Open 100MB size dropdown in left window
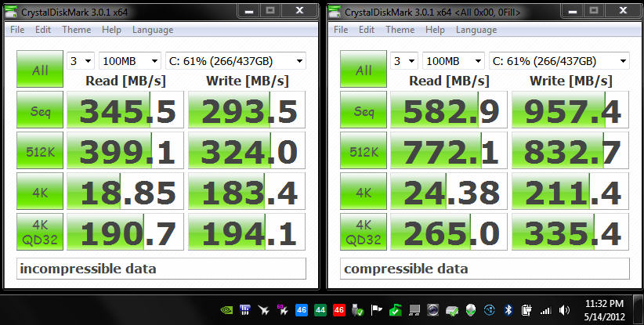Viewport: 644px width, 325px height. click(x=129, y=61)
